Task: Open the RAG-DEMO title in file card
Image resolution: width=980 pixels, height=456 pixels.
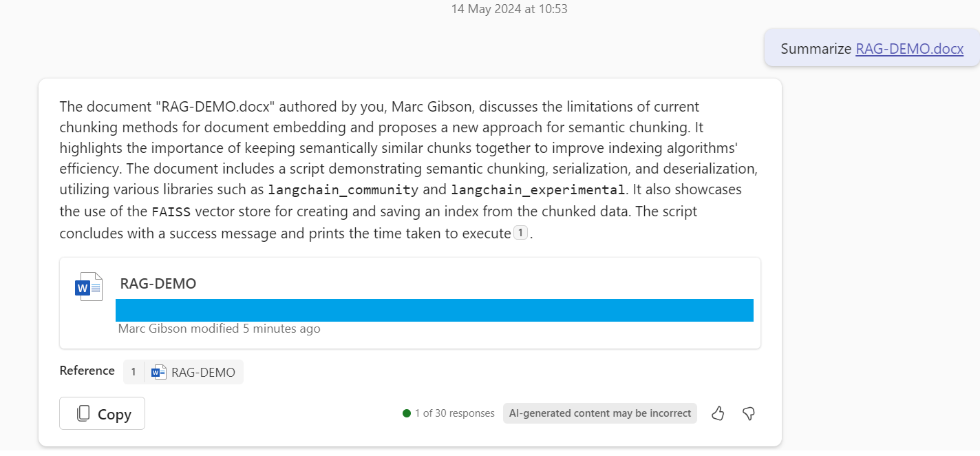Action: [x=158, y=283]
